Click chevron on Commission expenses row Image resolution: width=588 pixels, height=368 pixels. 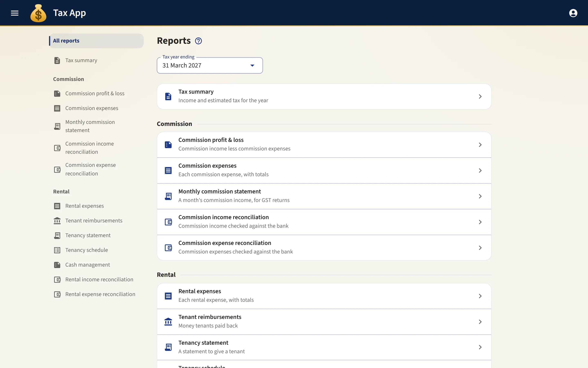tap(480, 171)
